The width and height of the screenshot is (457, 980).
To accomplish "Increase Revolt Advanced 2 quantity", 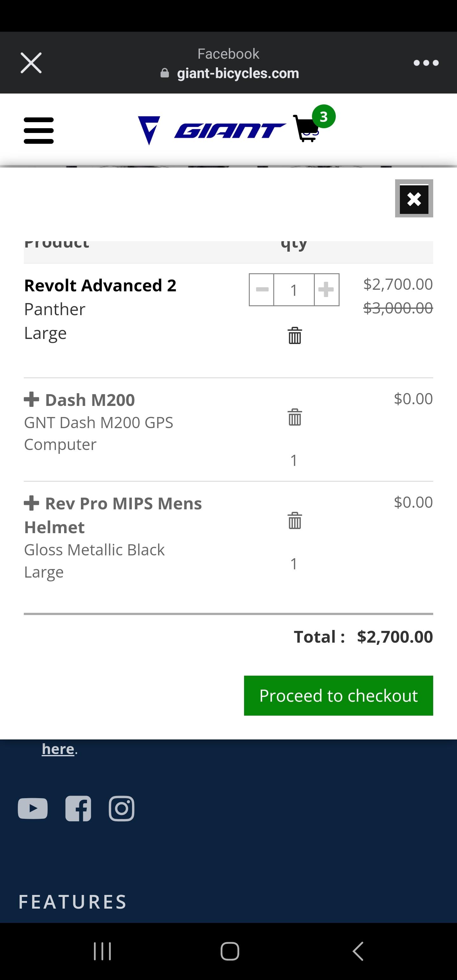I will [x=326, y=289].
